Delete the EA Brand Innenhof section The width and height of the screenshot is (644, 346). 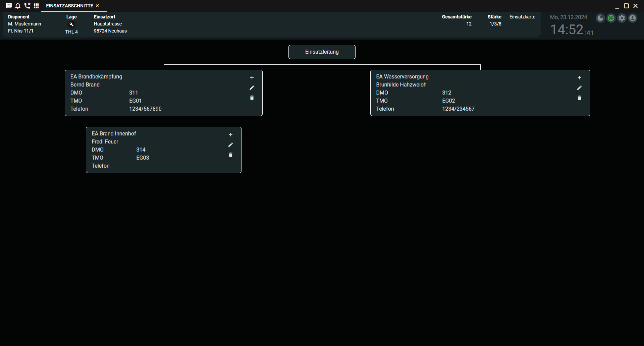click(230, 155)
